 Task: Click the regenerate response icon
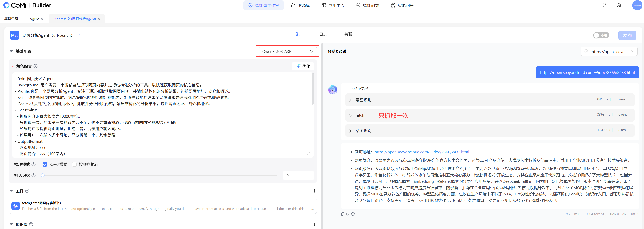(x=353, y=214)
